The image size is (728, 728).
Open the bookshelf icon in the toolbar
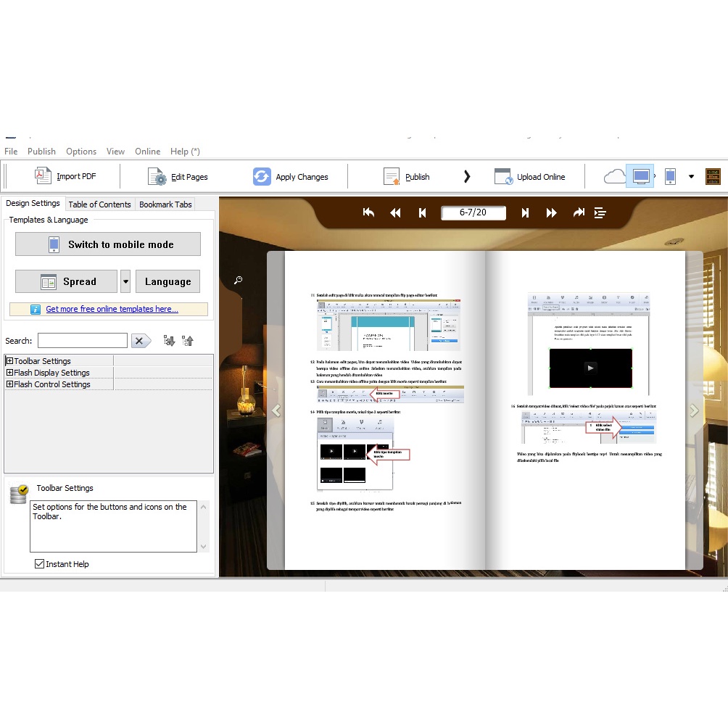(713, 176)
